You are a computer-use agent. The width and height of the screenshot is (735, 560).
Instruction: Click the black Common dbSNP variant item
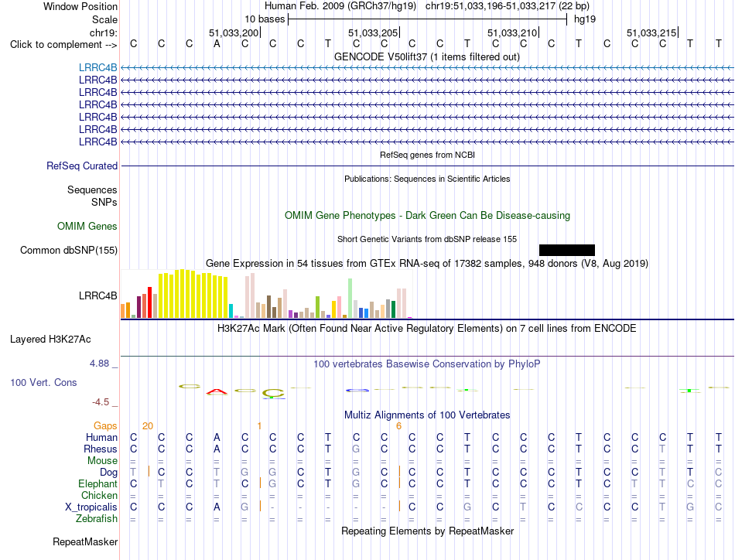point(566,250)
